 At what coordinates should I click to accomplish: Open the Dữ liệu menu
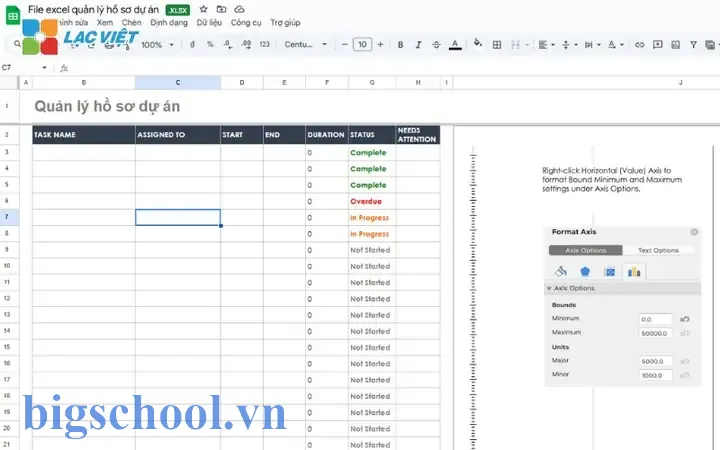pos(209,22)
